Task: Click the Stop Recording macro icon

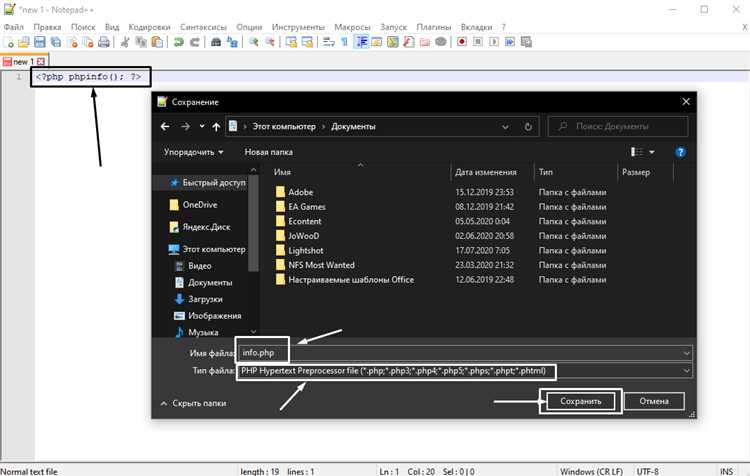Action: (x=477, y=42)
